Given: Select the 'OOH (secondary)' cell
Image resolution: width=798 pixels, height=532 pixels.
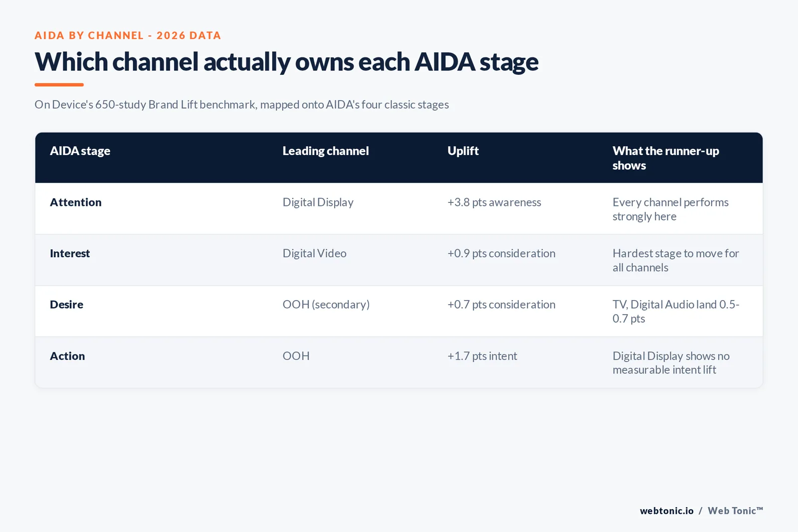Looking at the screenshot, I should [x=326, y=305].
